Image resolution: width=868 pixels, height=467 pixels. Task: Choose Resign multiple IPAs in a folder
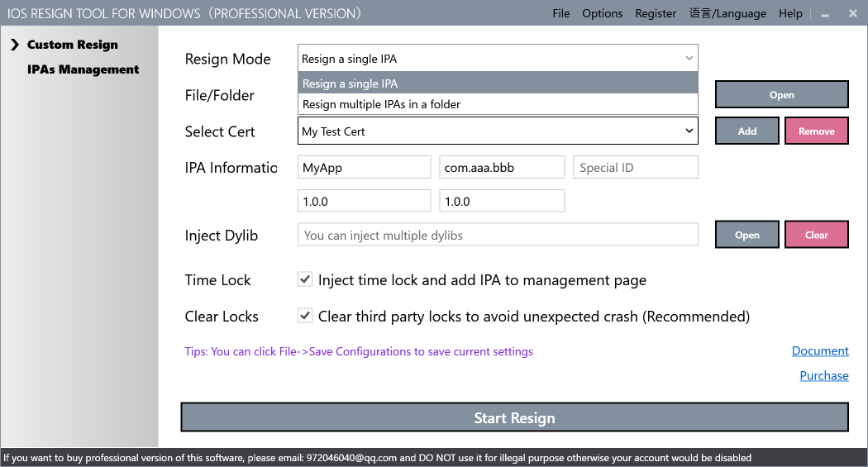pyautogui.click(x=381, y=104)
